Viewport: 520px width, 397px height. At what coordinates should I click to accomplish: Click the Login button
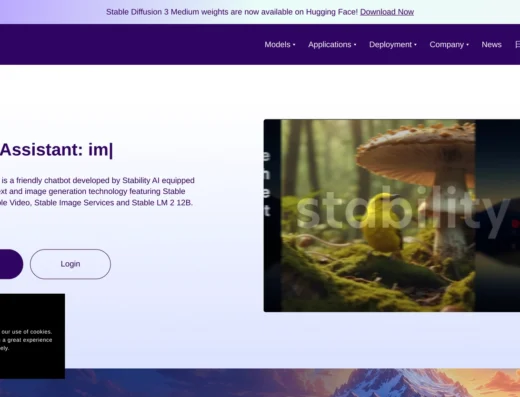(70, 264)
